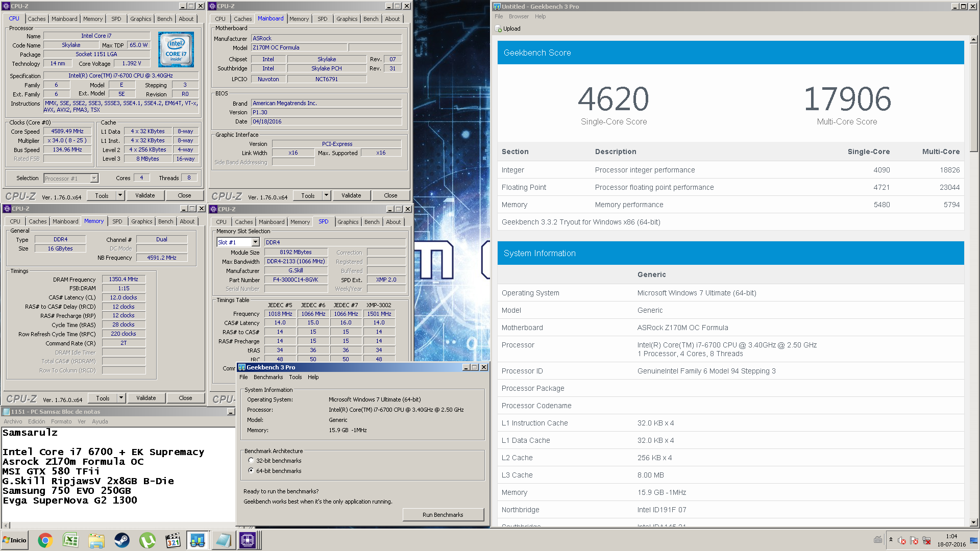Open Graphics tab in CPU-Z Memory window
This screenshot has width=980, height=551.
[142, 221]
